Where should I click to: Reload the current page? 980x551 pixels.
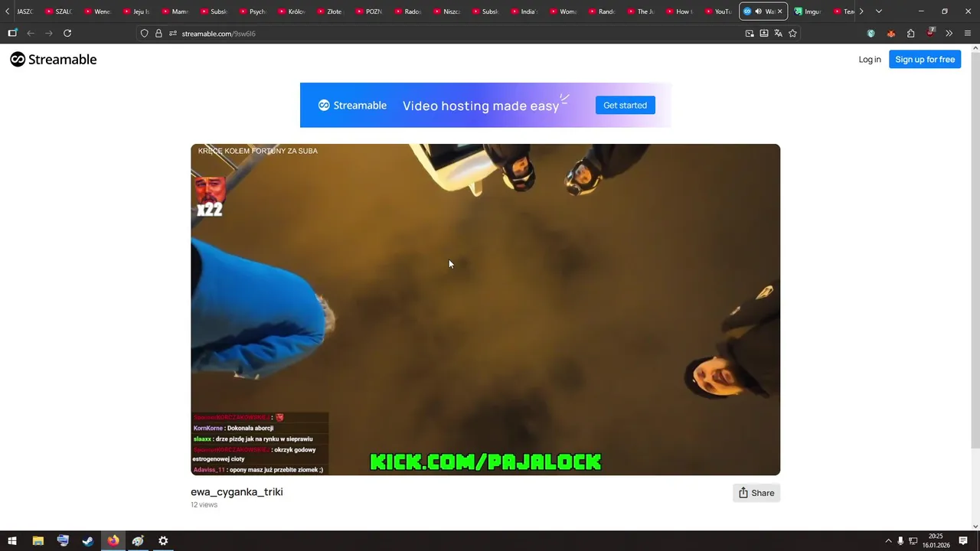click(x=67, y=33)
